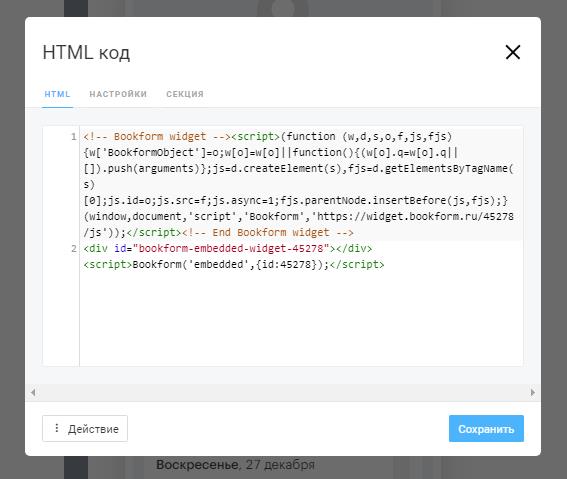This screenshot has width=567, height=479.
Task: Click the widget.bookform.ru URL text
Action: click(x=412, y=217)
